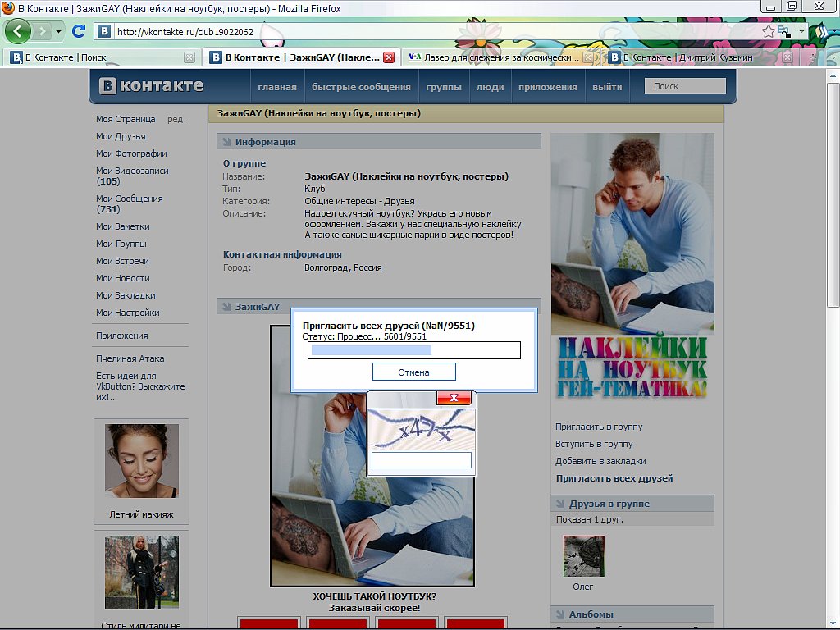Open the back/forward history dropdown arrow
Screen dimensions: 840x630
click(59, 32)
